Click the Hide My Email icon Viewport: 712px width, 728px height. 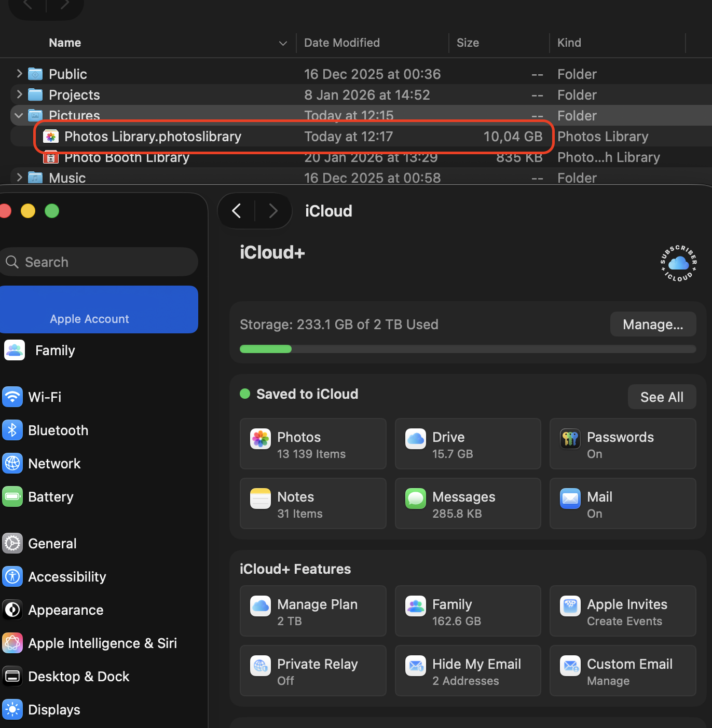[416, 666]
